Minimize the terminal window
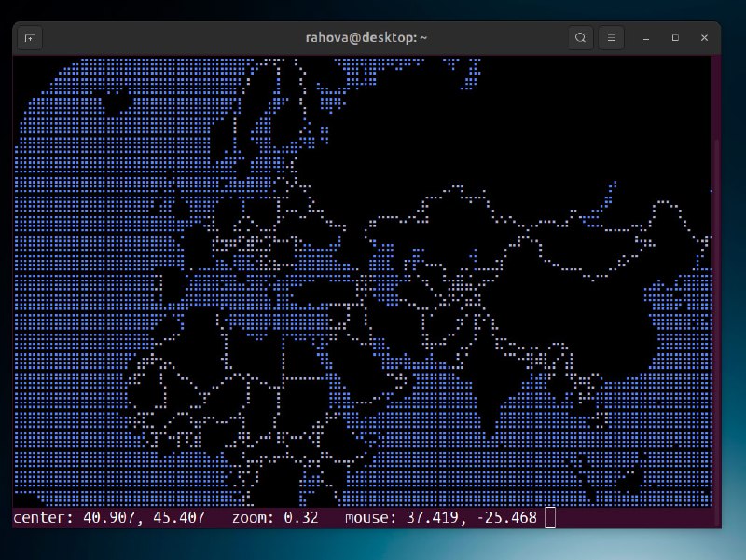The height and width of the screenshot is (560, 746). tap(646, 38)
